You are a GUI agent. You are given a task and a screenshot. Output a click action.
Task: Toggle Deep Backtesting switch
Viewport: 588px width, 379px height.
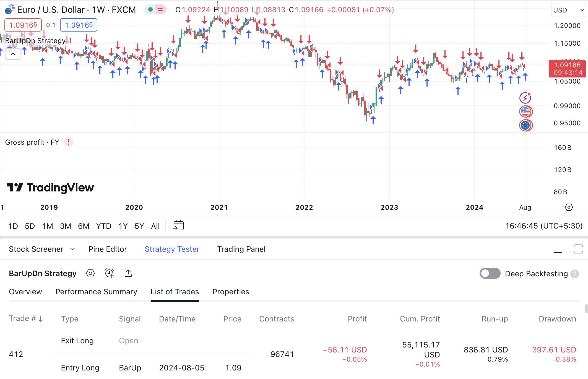pos(490,274)
